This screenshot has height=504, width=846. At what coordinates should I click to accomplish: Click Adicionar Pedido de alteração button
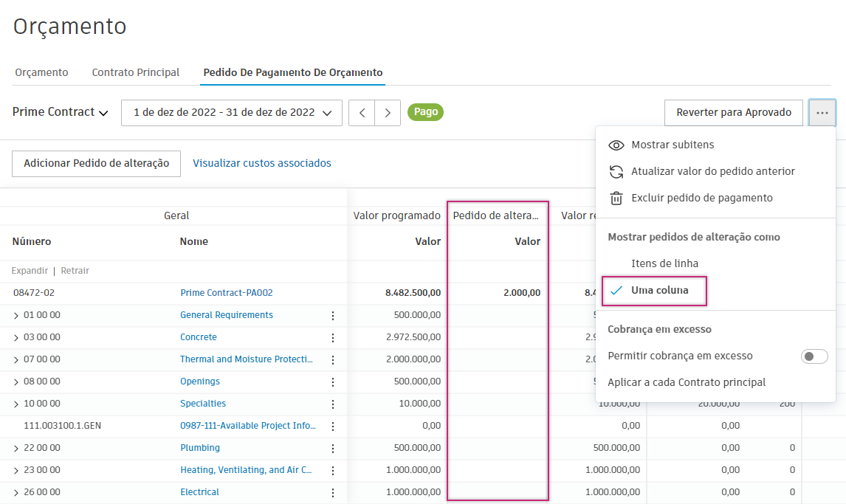click(x=96, y=163)
